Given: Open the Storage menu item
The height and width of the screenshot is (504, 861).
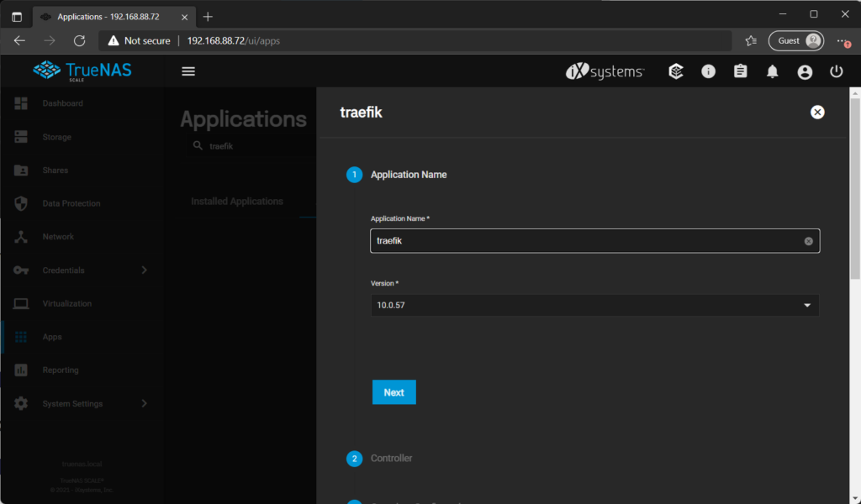Looking at the screenshot, I should [x=57, y=137].
